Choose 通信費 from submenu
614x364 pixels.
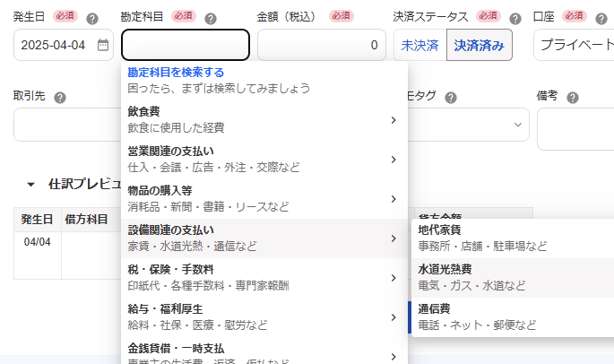[x=512, y=316]
